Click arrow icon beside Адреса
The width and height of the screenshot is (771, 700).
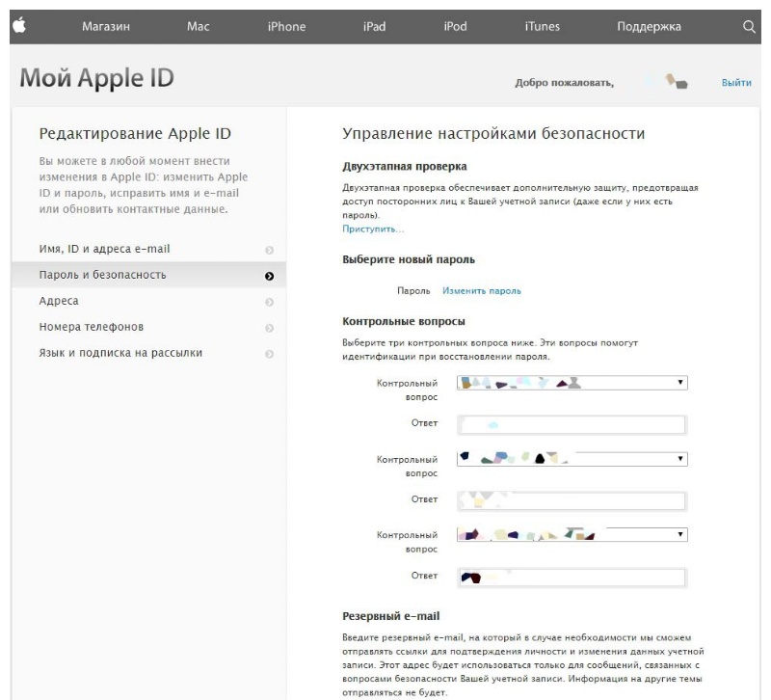pyautogui.click(x=269, y=302)
